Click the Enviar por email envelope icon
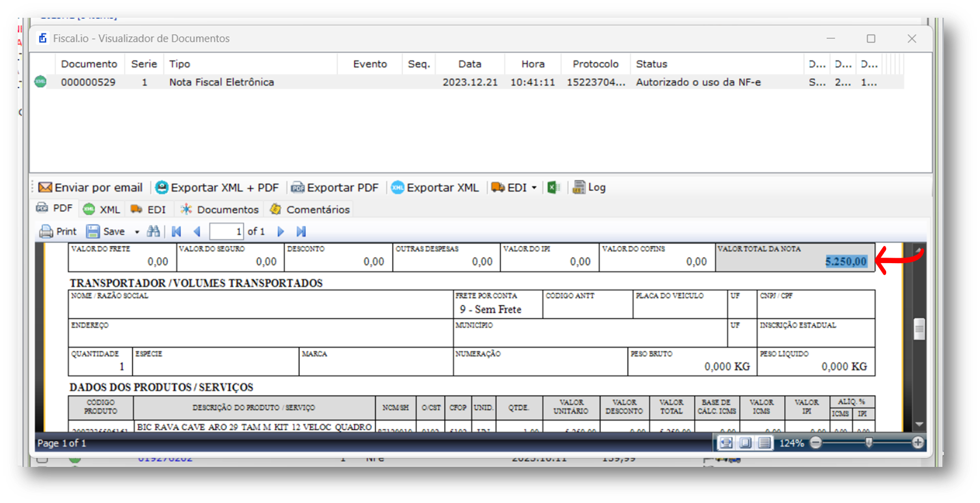The height and width of the screenshot is (503, 980). coord(45,188)
